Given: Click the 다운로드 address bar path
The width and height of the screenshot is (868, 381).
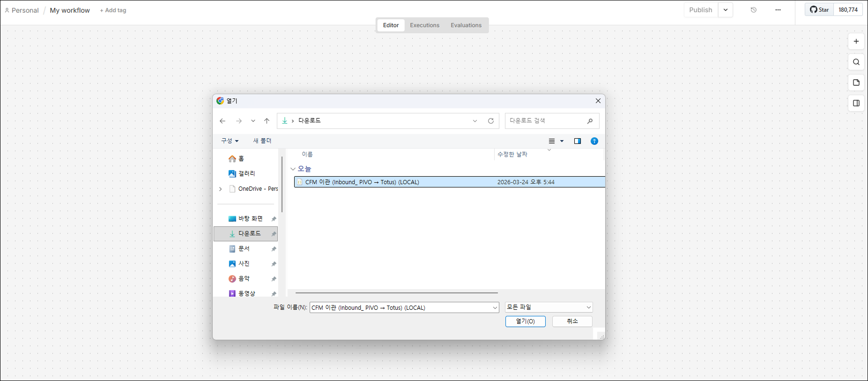Looking at the screenshot, I should point(310,120).
